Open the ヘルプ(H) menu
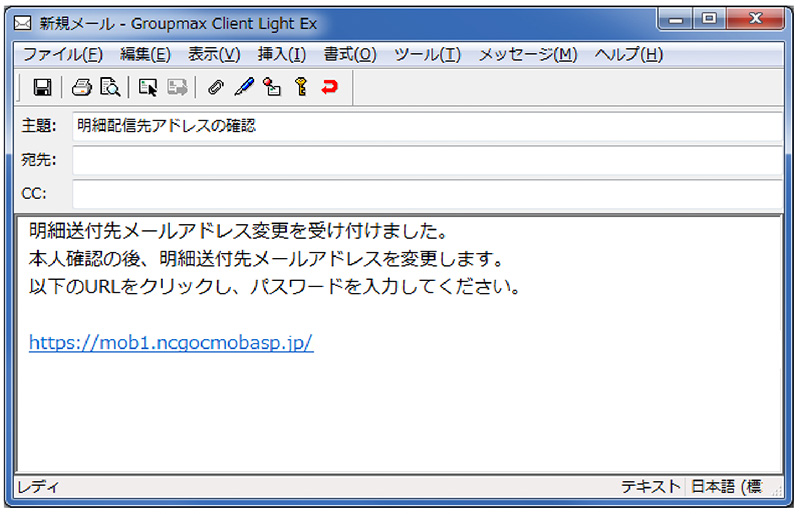 tap(629, 54)
